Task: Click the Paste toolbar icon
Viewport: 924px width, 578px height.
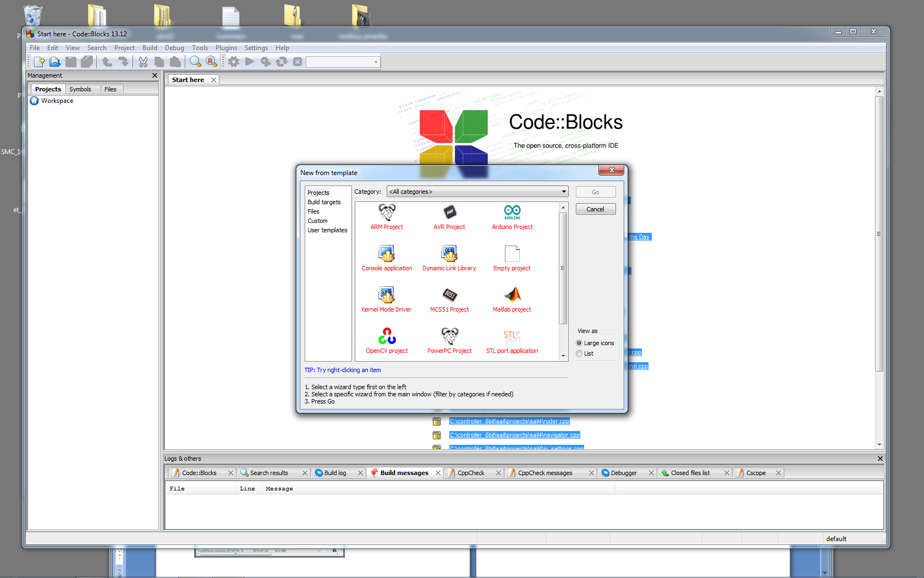Action: [x=175, y=62]
